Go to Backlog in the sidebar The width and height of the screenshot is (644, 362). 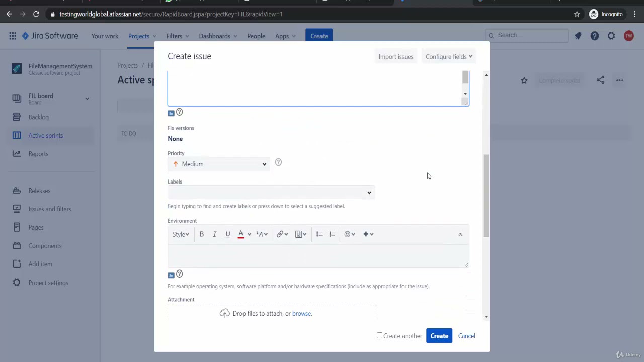coord(39,117)
